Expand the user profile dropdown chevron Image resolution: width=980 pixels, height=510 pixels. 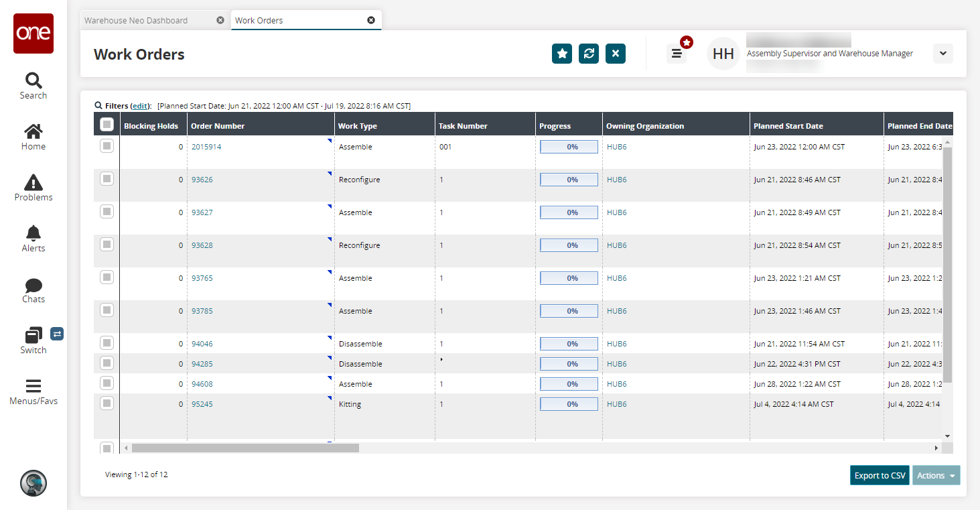tap(942, 54)
